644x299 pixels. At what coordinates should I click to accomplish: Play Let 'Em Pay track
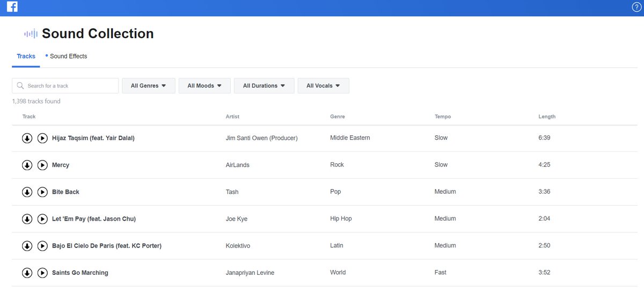click(x=42, y=218)
